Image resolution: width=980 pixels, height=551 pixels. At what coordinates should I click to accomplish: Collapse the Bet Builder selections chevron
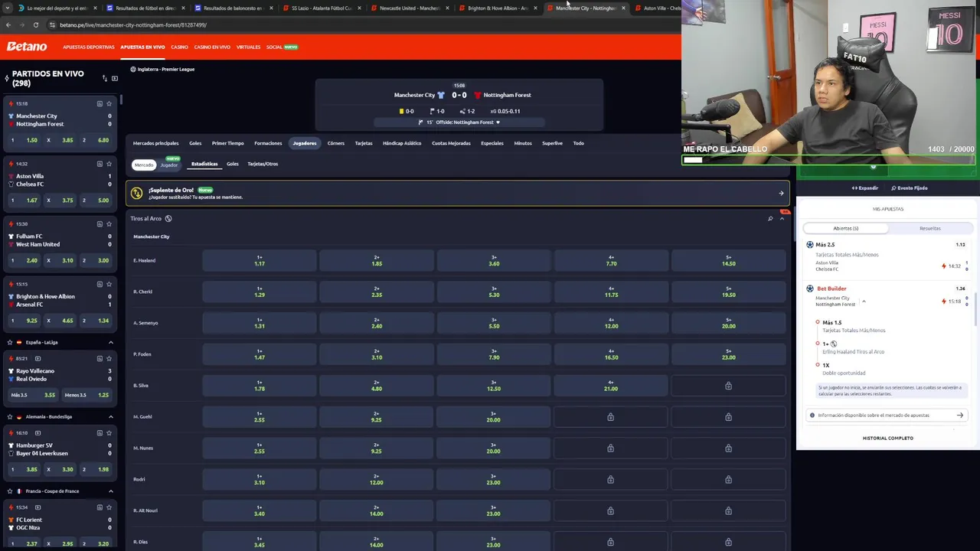[x=864, y=301]
